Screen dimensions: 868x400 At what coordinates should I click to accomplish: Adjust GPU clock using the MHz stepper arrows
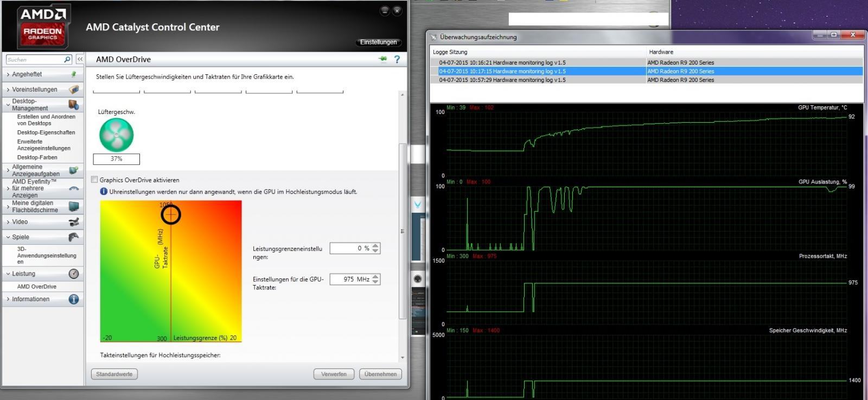pyautogui.click(x=376, y=279)
